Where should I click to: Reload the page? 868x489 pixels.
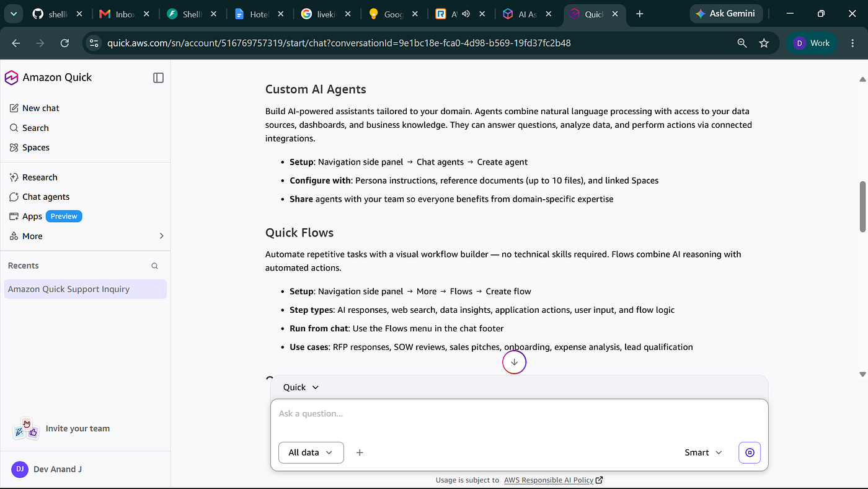point(64,43)
